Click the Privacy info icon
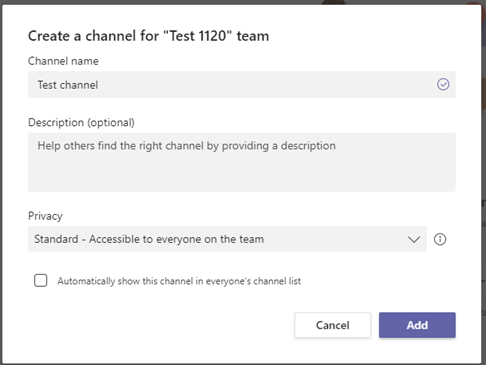 [440, 239]
